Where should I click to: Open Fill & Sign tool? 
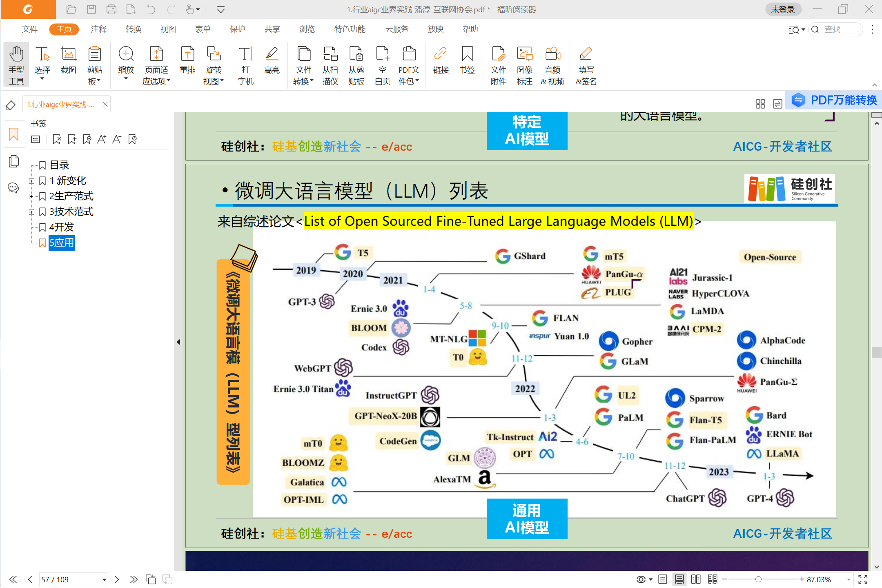(586, 65)
